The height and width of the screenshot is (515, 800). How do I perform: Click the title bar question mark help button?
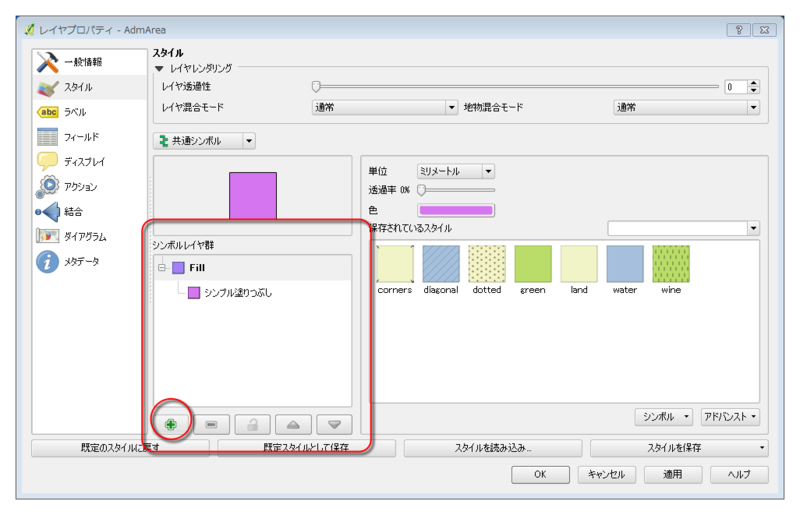tap(739, 30)
